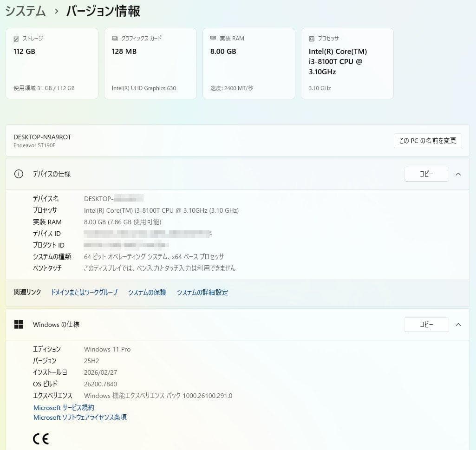
Task: Click the storage disk icon
Action: pos(16,39)
